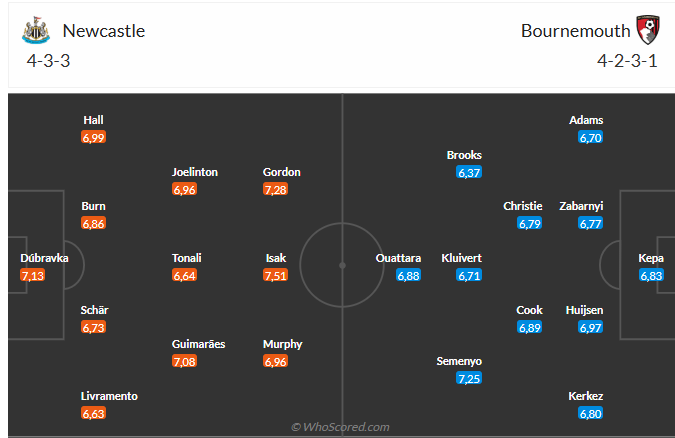This screenshot has width=675, height=438.
Task: Click Dúbravka's 7,13 rating badge
Action: 32,275
